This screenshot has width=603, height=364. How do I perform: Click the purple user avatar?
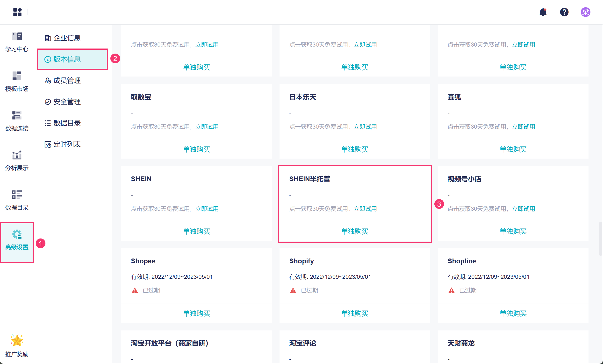click(x=585, y=12)
